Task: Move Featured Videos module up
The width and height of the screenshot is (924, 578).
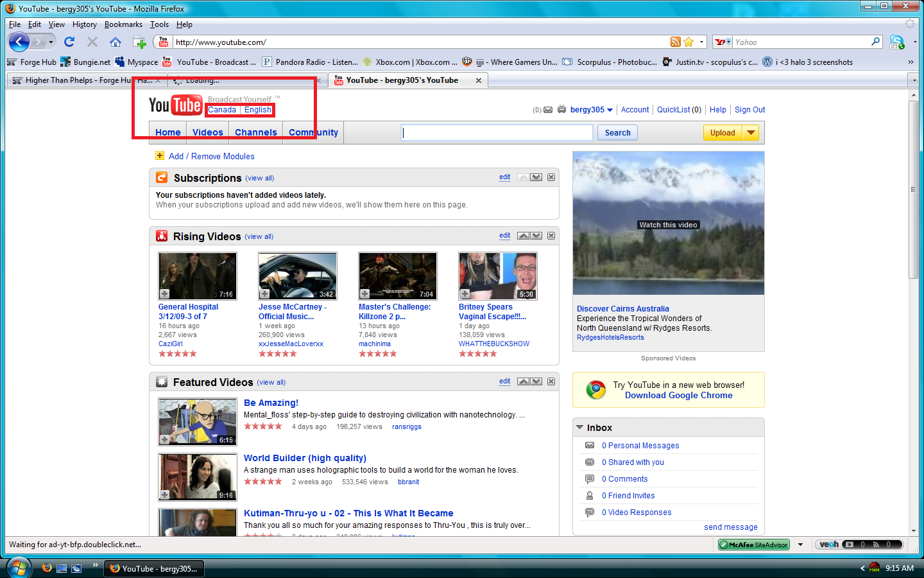Action: point(524,381)
